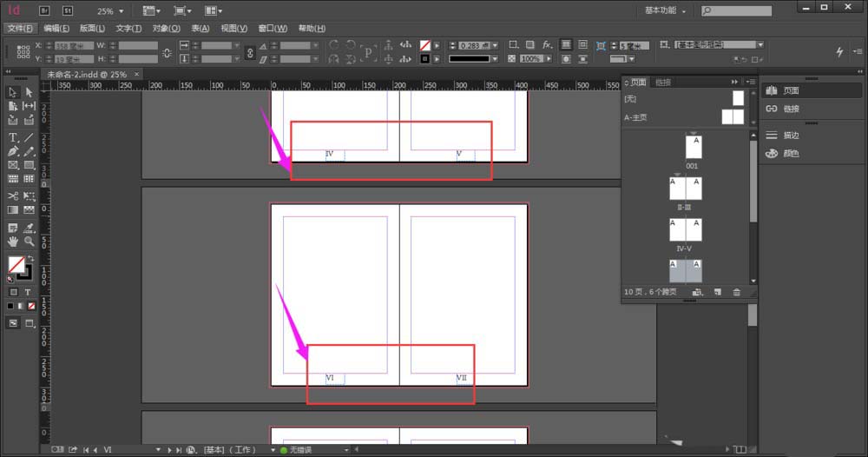Select the Hand tool
The height and width of the screenshot is (457, 868).
(13, 242)
